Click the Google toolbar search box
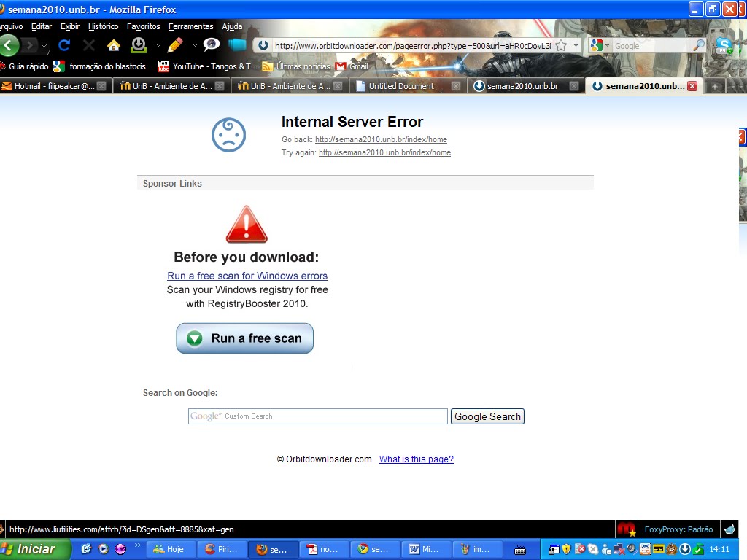This screenshot has height=560, width=747. click(x=653, y=46)
